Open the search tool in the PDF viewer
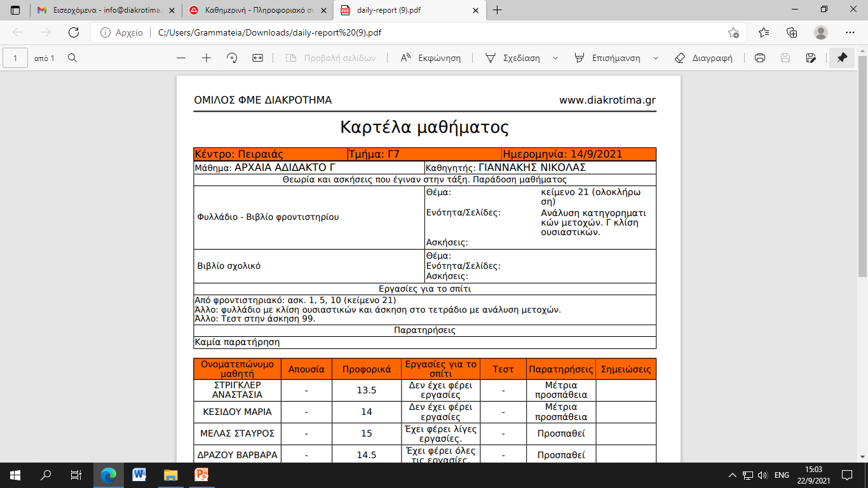This screenshot has width=868, height=488. click(x=73, y=57)
